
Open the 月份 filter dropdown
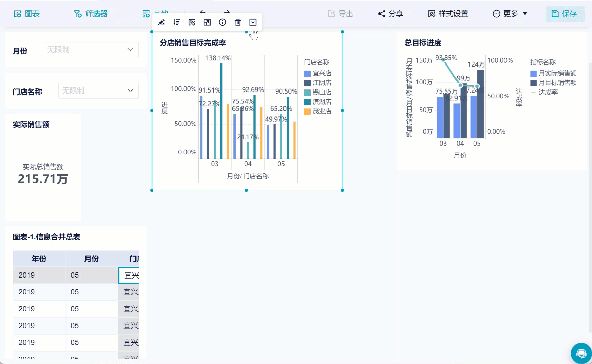click(x=91, y=50)
